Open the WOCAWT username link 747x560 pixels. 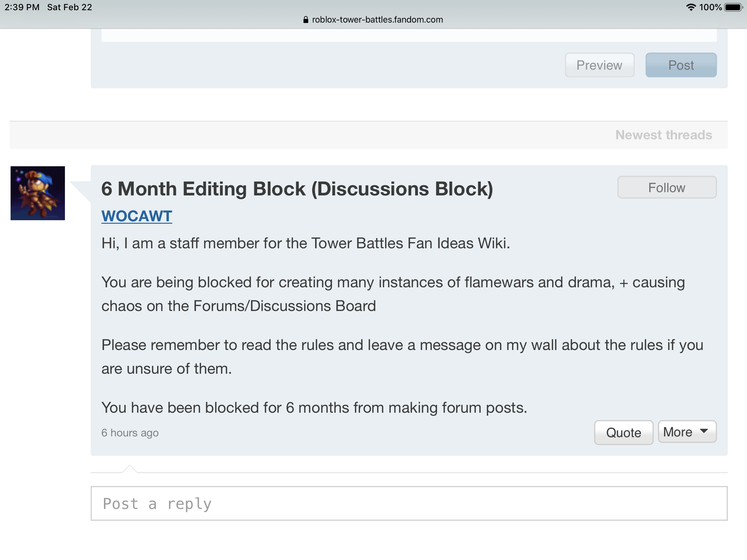pyautogui.click(x=137, y=216)
